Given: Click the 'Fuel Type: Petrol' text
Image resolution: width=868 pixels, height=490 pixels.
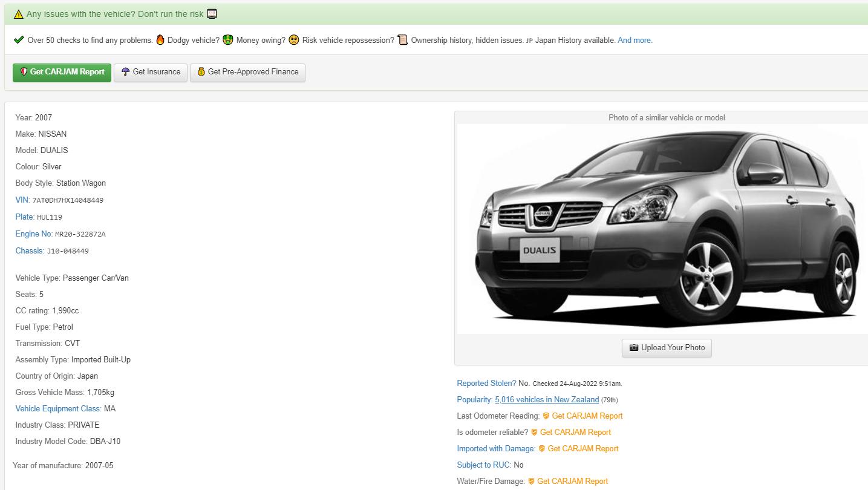Looking at the screenshot, I should click(44, 327).
